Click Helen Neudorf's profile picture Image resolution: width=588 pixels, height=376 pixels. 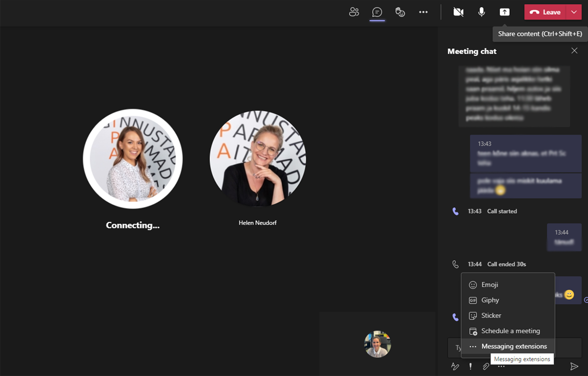tap(258, 159)
